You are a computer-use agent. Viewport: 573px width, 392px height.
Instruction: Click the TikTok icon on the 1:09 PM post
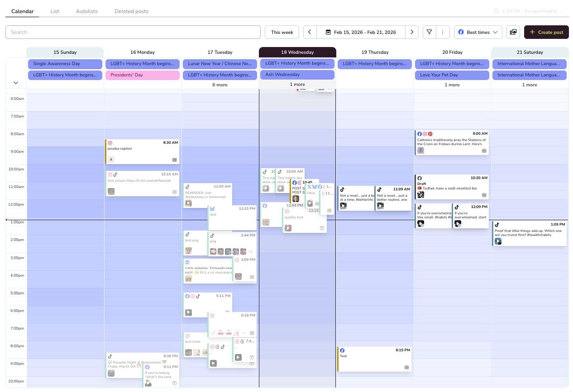click(x=497, y=224)
